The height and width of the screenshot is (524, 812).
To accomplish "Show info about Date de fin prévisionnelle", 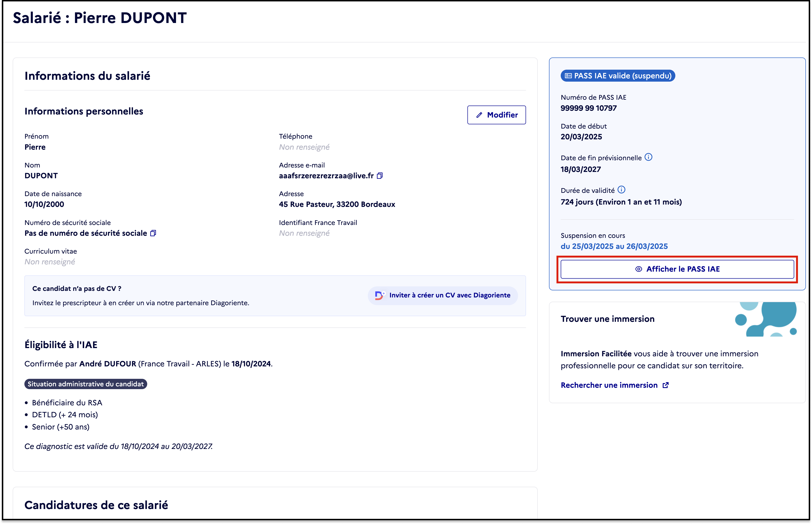I will coord(648,157).
